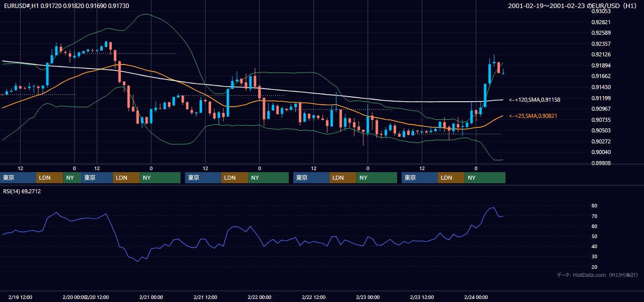
Task: Click the 2/24 00:00 time axis label
Action: click(476, 297)
